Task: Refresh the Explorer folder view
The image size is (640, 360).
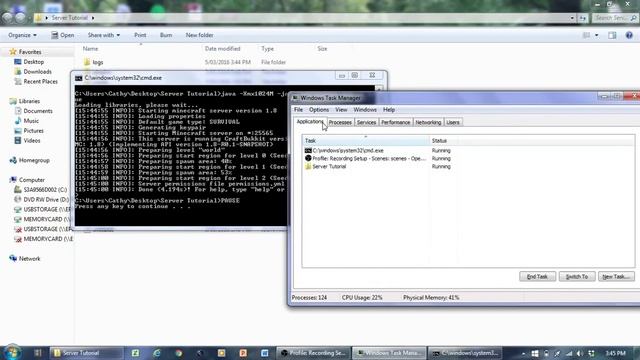Action: point(582,18)
